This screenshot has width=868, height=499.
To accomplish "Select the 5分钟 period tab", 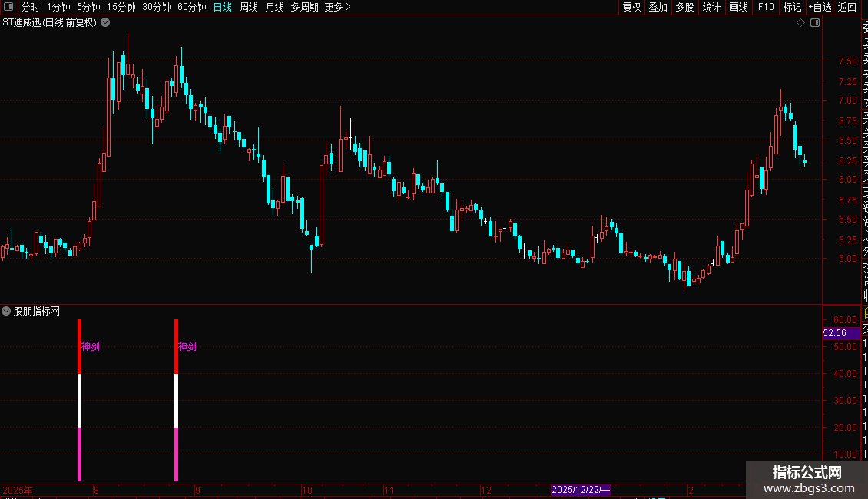I will (x=88, y=7).
